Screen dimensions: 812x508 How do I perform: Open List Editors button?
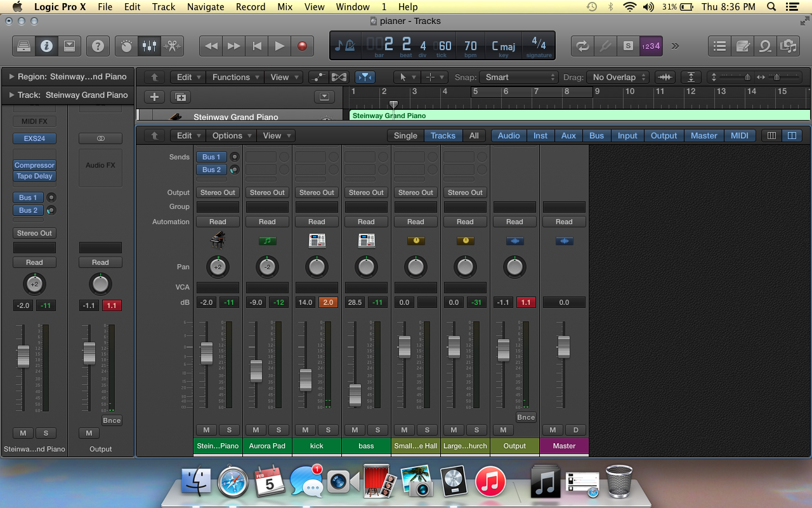tap(719, 46)
